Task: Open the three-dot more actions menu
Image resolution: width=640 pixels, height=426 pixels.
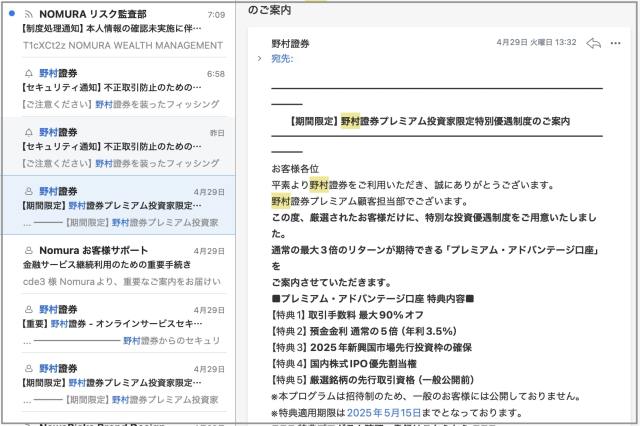Action: (x=619, y=44)
